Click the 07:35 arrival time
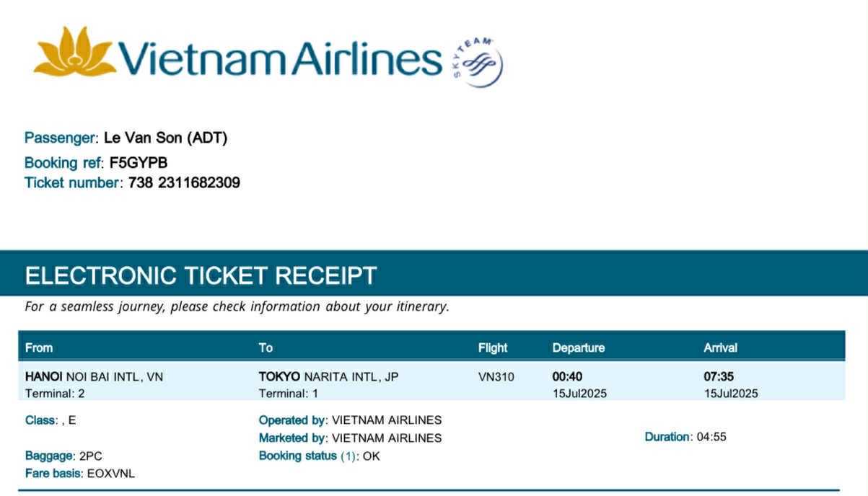 (x=719, y=376)
